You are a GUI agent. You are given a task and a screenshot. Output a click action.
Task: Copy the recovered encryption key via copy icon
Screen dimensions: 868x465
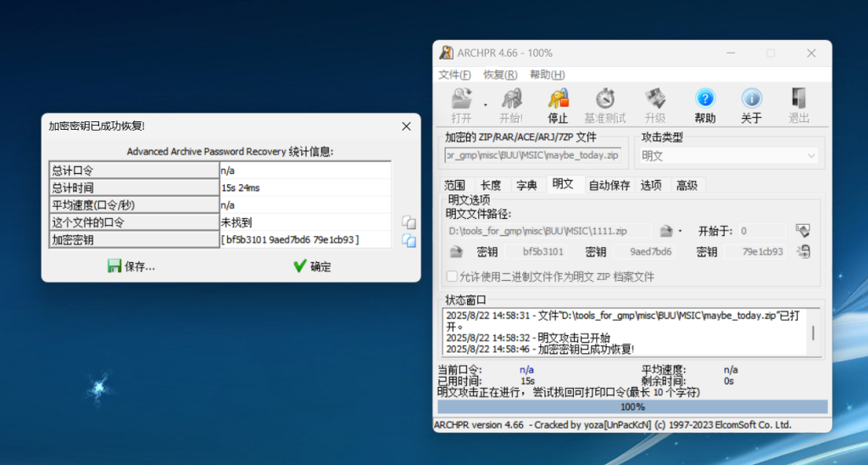point(409,241)
